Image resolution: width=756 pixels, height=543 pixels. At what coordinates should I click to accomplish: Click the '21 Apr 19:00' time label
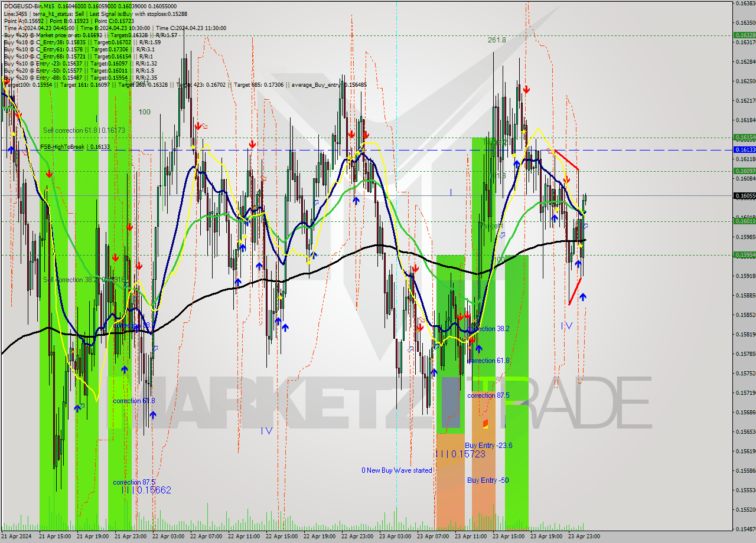93,537
